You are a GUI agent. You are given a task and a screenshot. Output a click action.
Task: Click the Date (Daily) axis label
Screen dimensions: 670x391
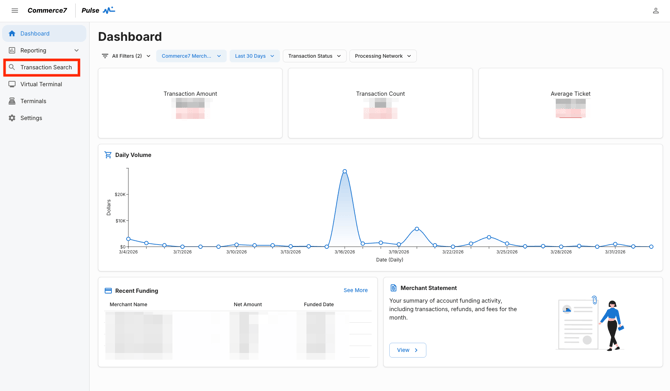[389, 260]
